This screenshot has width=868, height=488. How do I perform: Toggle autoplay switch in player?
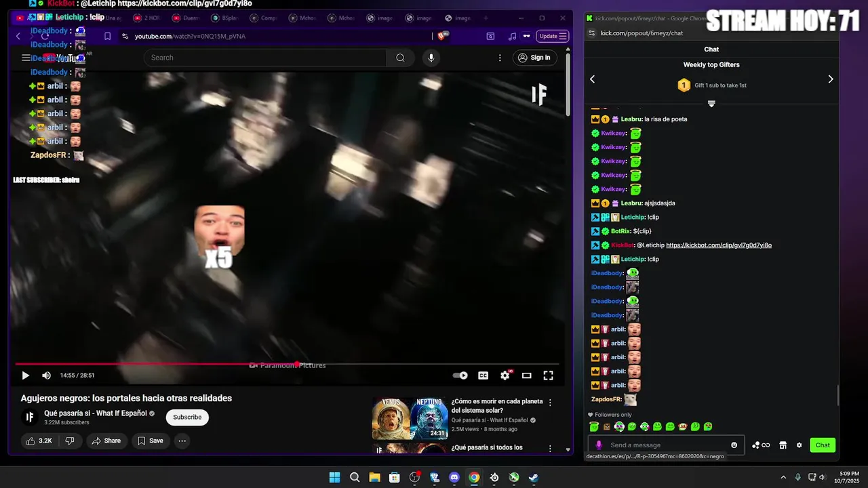(460, 375)
